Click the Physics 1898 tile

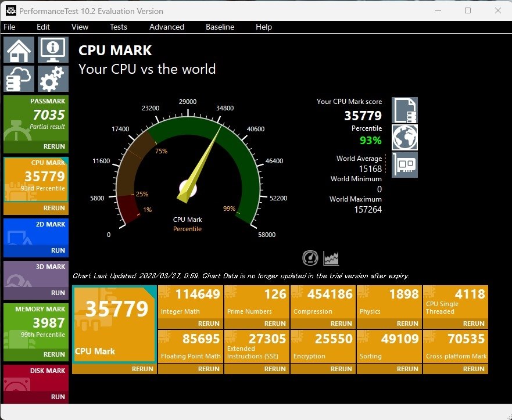(x=389, y=302)
